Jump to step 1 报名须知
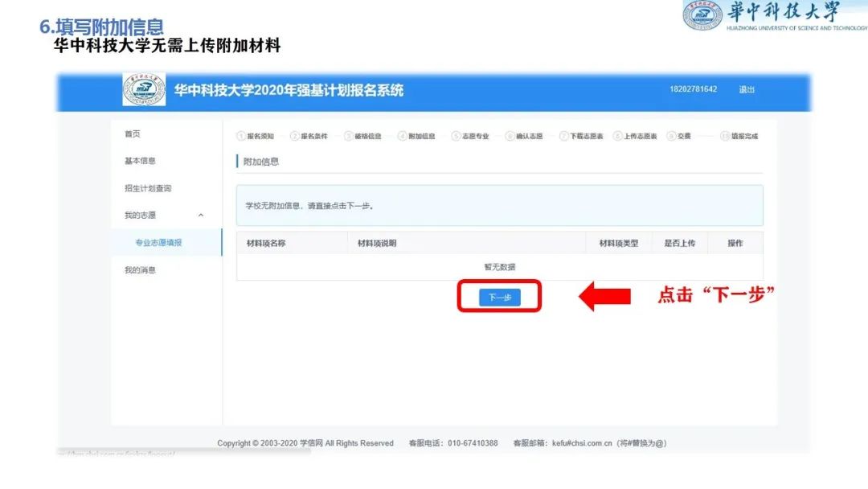The width and height of the screenshot is (868, 489). click(x=256, y=136)
